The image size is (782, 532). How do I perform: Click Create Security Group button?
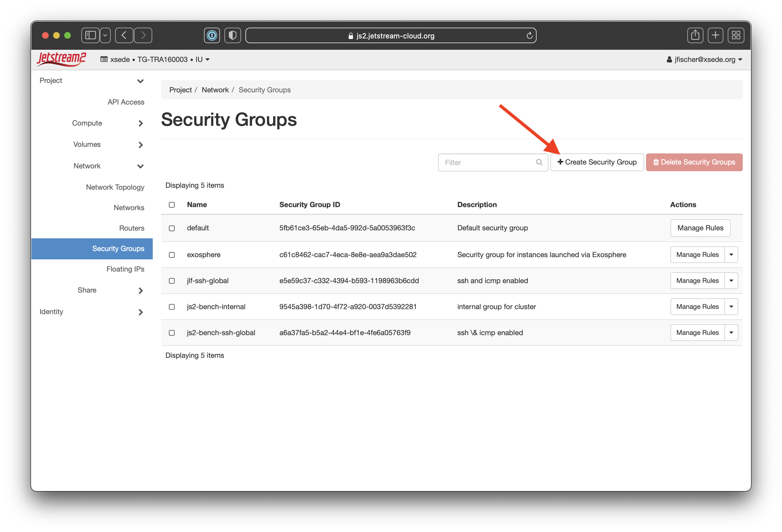click(597, 162)
